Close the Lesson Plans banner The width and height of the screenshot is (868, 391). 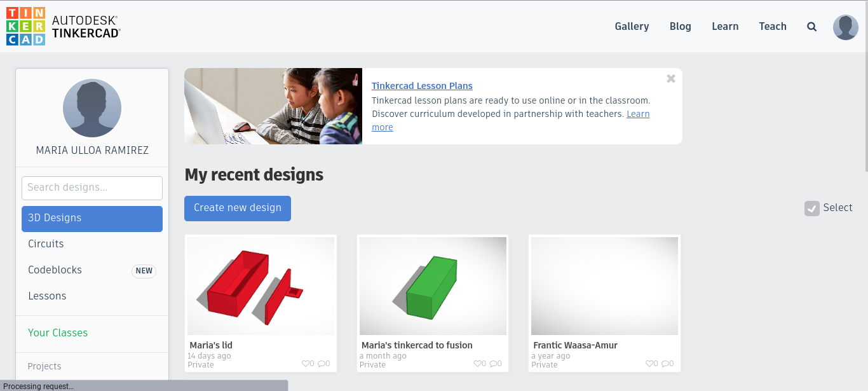coord(670,79)
